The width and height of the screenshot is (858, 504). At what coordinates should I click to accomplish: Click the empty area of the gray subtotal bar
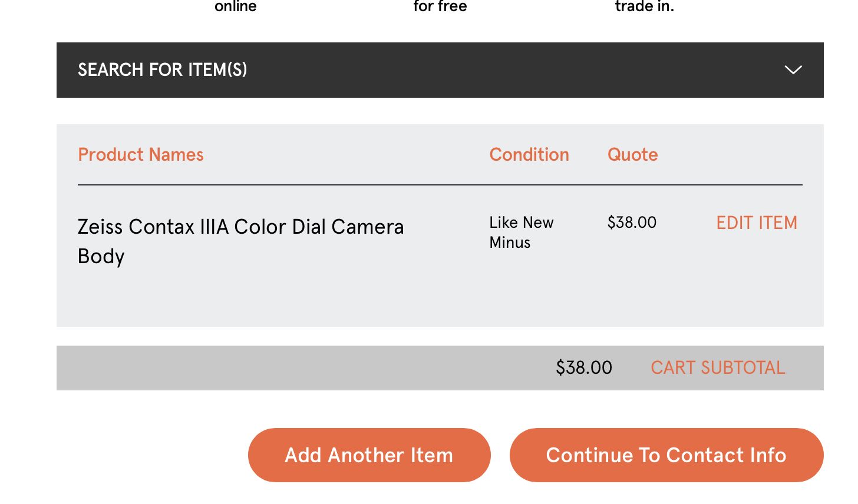click(x=295, y=368)
